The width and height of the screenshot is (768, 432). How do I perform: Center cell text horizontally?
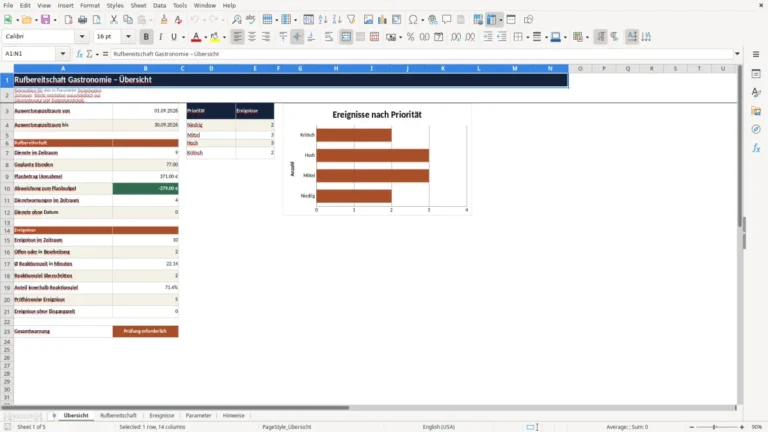pos(252,37)
